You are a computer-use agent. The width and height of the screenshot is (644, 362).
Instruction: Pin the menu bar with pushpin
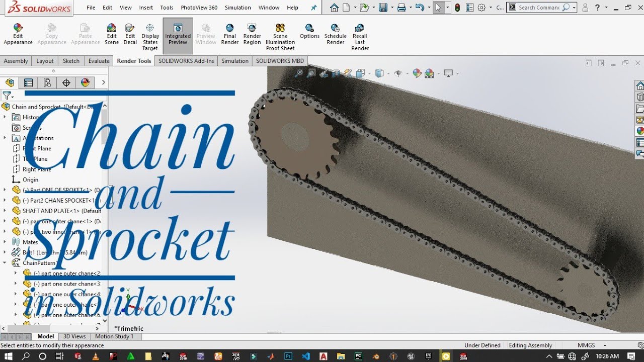pos(314,8)
